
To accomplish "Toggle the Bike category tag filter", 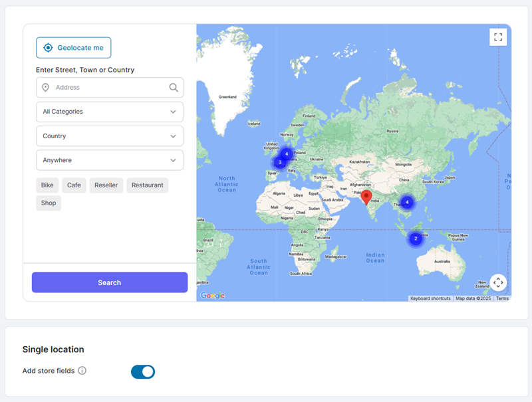I will pyautogui.click(x=47, y=185).
